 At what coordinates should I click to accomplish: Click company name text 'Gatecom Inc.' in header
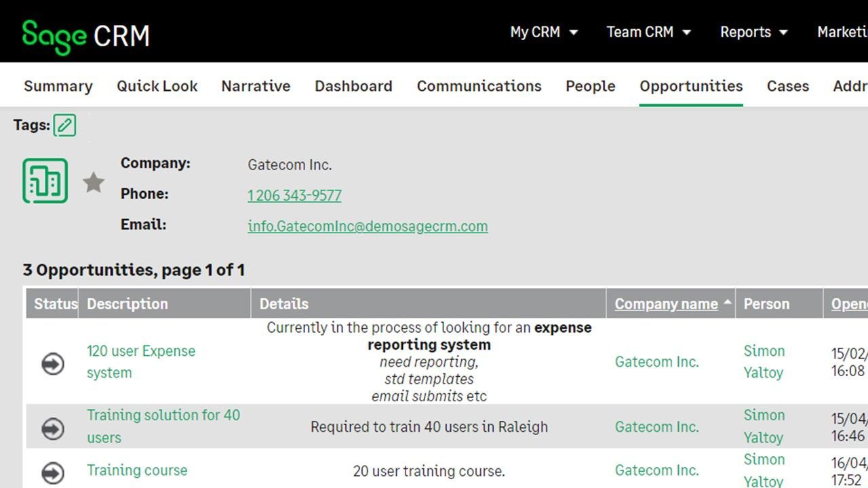tap(290, 165)
